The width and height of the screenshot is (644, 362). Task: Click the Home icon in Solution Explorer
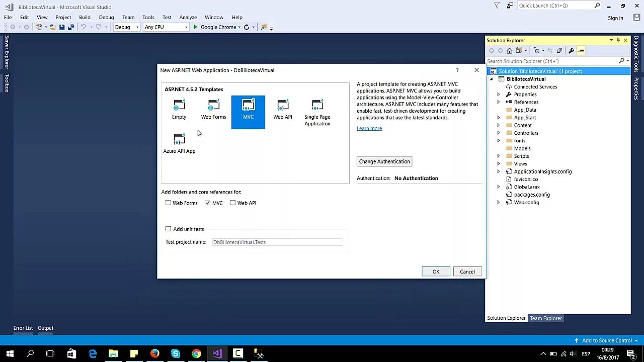click(509, 51)
